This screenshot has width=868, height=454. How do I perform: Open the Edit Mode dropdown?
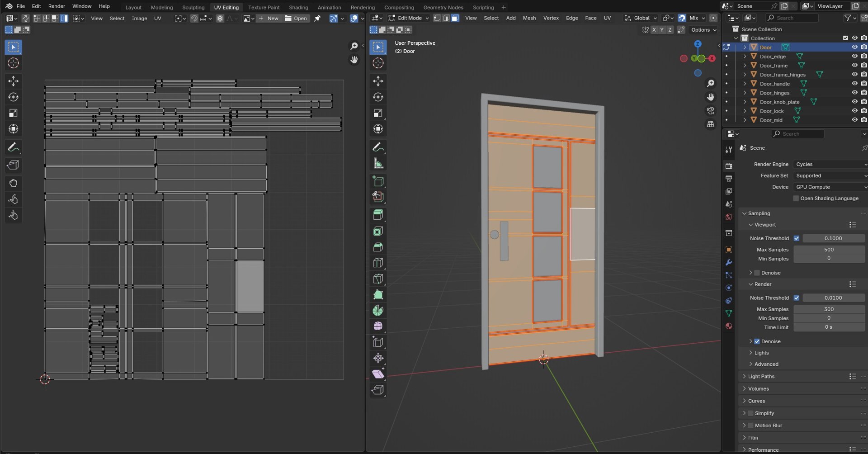click(409, 18)
